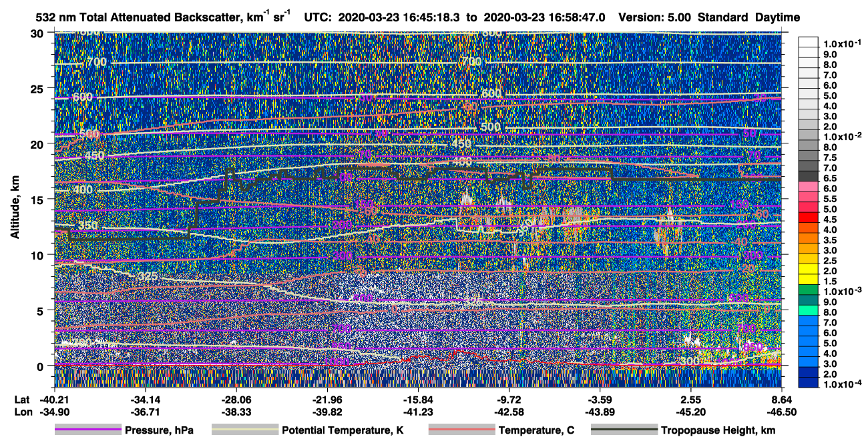Viewport: 868px width, 445px height.
Task: Click the colorbar label 5.5
Action: tap(829, 199)
